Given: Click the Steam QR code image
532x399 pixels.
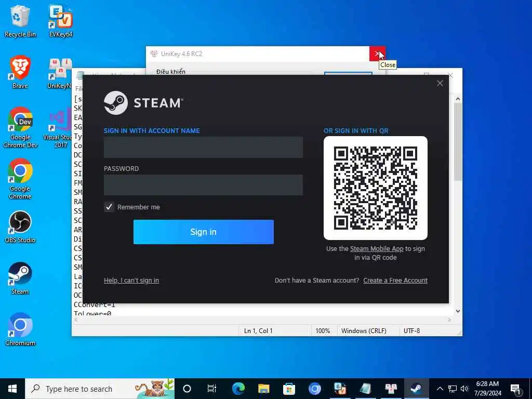Looking at the screenshot, I should [x=376, y=188].
